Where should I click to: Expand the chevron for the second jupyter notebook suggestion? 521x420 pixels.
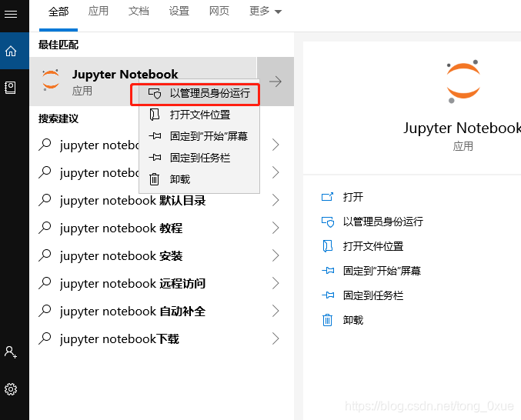click(x=276, y=172)
